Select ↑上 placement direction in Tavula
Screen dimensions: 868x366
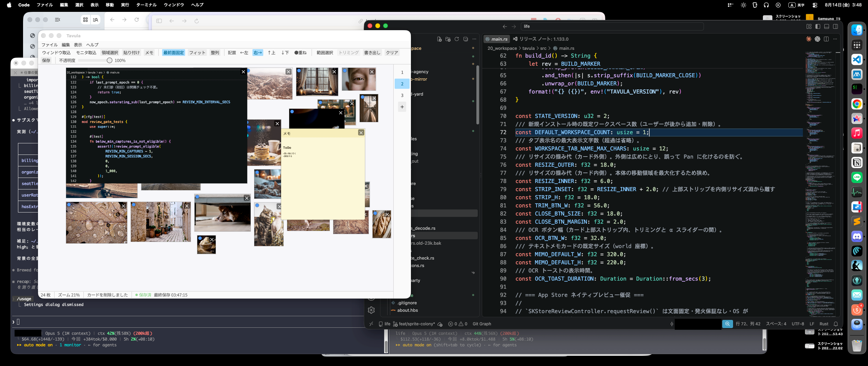271,53
